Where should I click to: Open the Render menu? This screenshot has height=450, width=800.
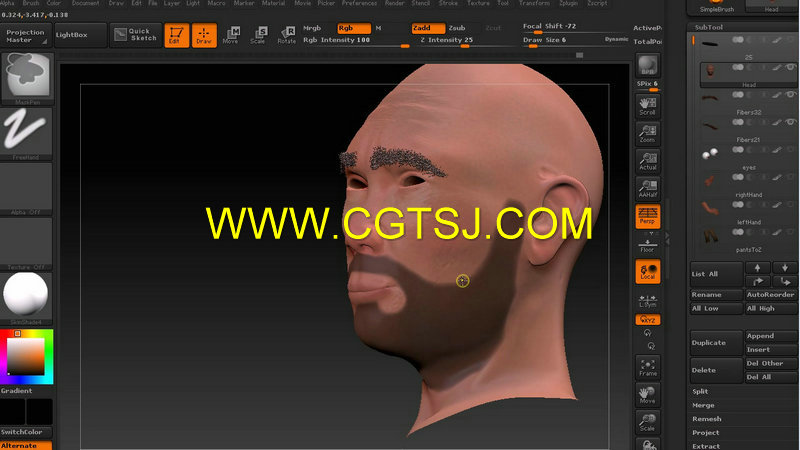click(x=394, y=3)
